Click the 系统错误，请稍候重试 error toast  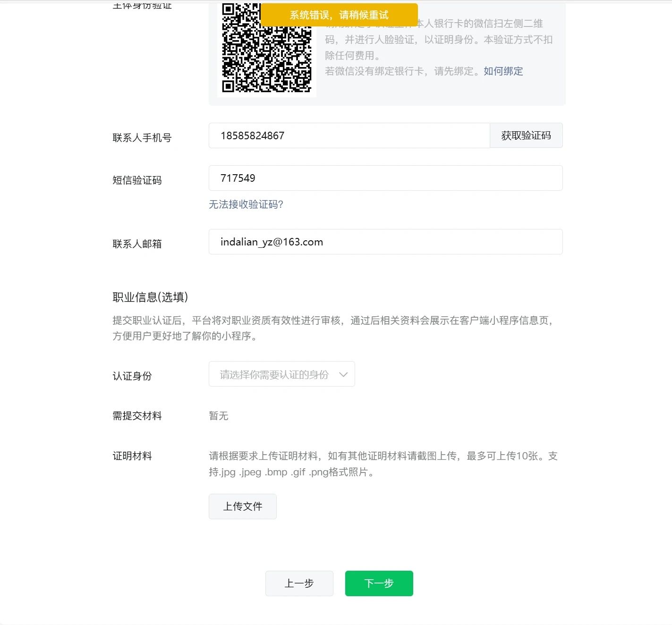(x=339, y=15)
